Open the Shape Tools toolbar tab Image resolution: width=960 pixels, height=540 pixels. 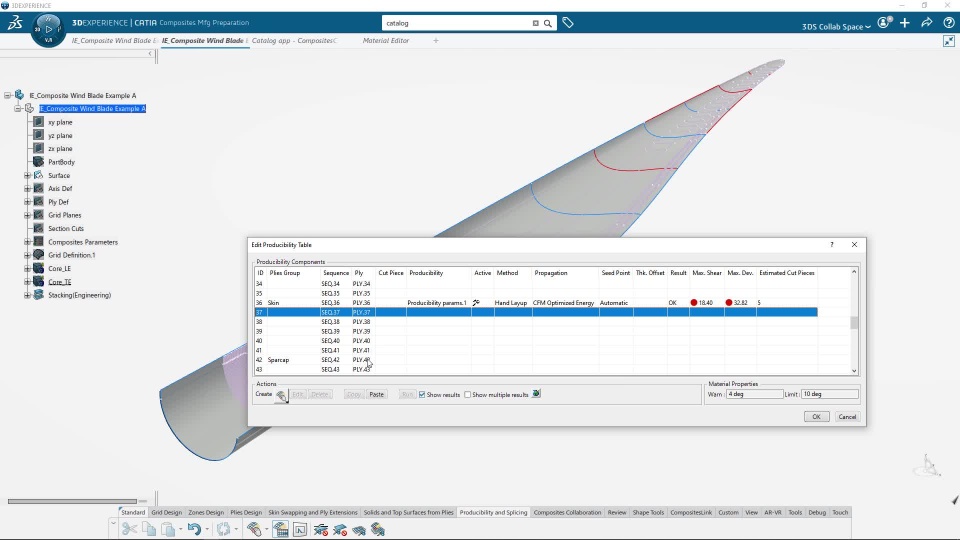click(x=648, y=512)
